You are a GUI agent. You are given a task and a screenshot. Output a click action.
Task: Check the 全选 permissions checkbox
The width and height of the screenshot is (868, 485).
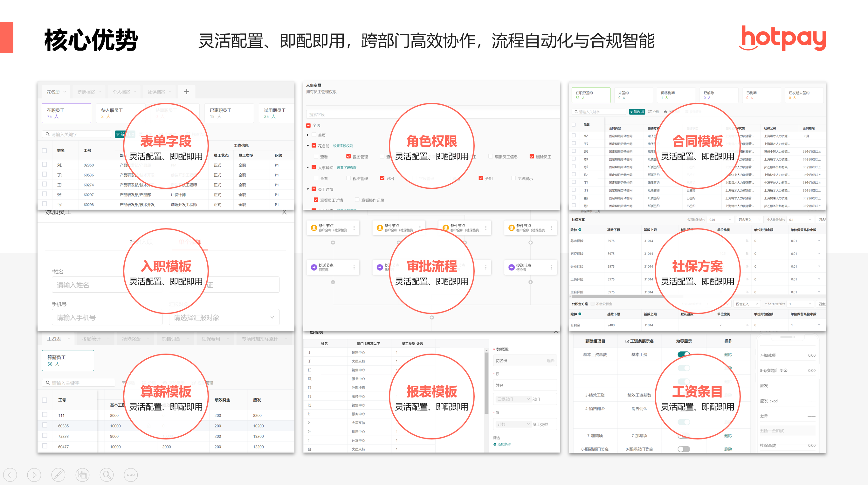(308, 125)
